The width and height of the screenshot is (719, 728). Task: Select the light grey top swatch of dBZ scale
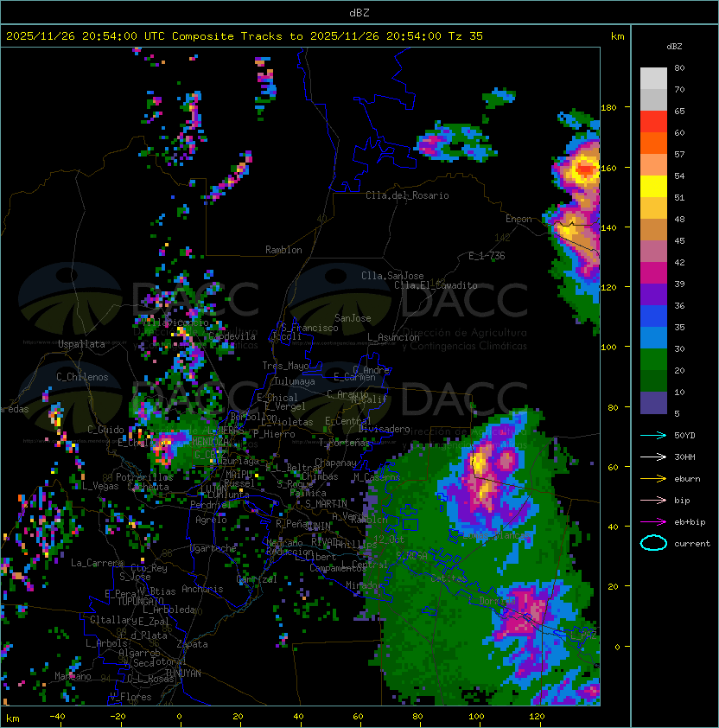pos(653,78)
